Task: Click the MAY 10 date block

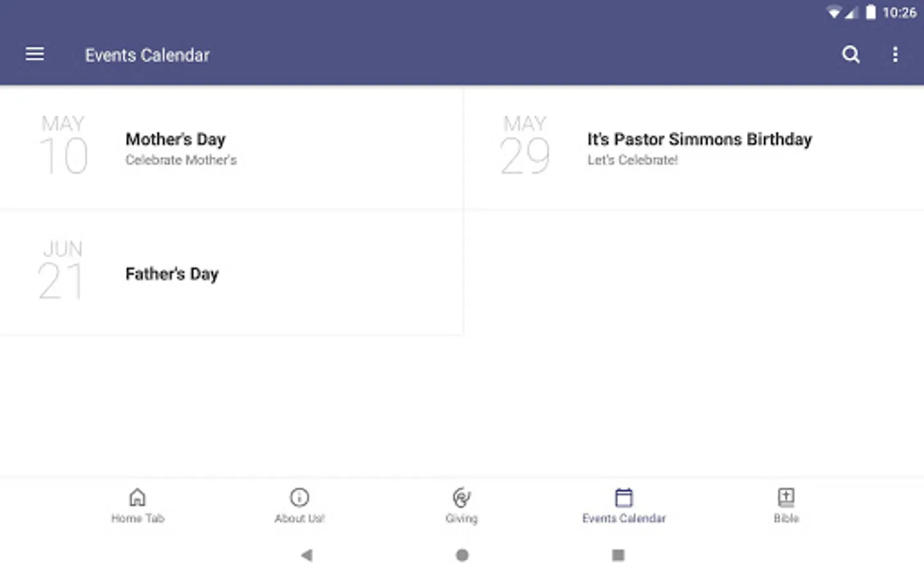Action: click(x=63, y=145)
